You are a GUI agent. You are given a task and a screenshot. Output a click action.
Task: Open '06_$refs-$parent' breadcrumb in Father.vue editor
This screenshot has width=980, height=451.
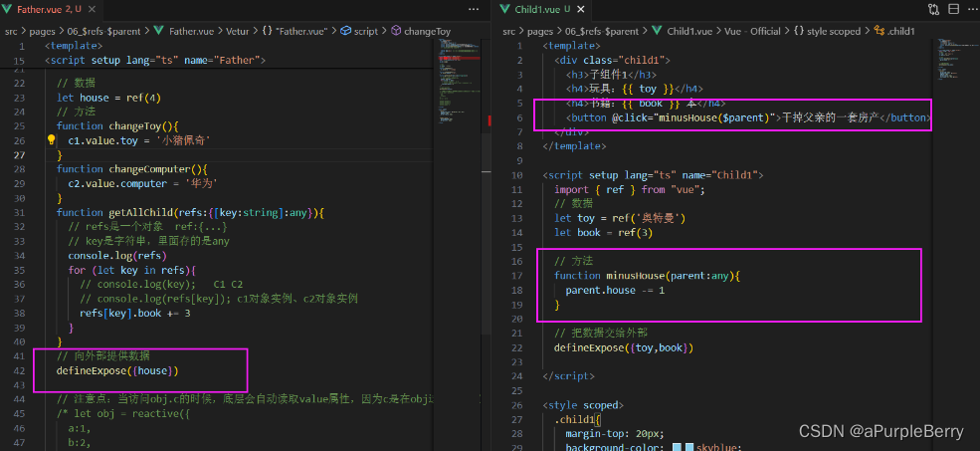pyautogui.click(x=102, y=31)
